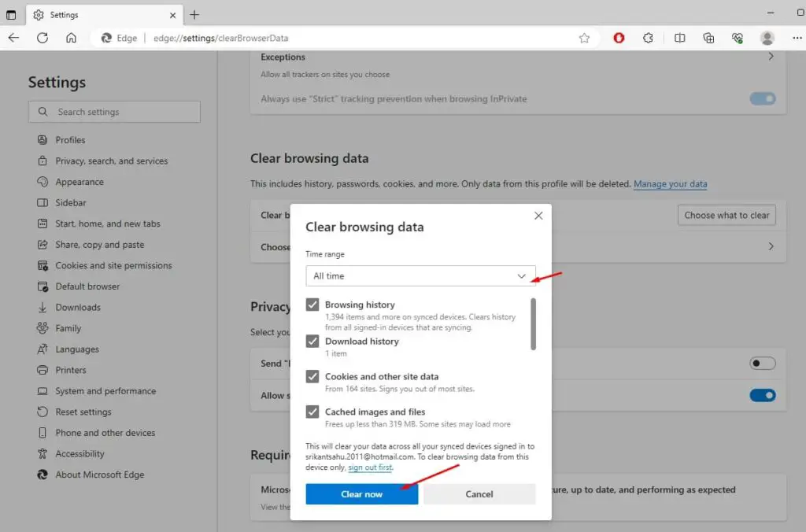Uncheck the Browsing history option
The image size is (806, 532).
pos(313,305)
